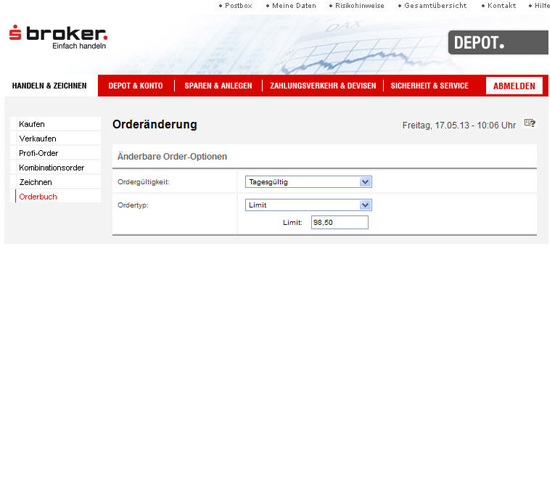Open the Postbox link
The height and width of the screenshot is (500, 550).
(x=235, y=6)
